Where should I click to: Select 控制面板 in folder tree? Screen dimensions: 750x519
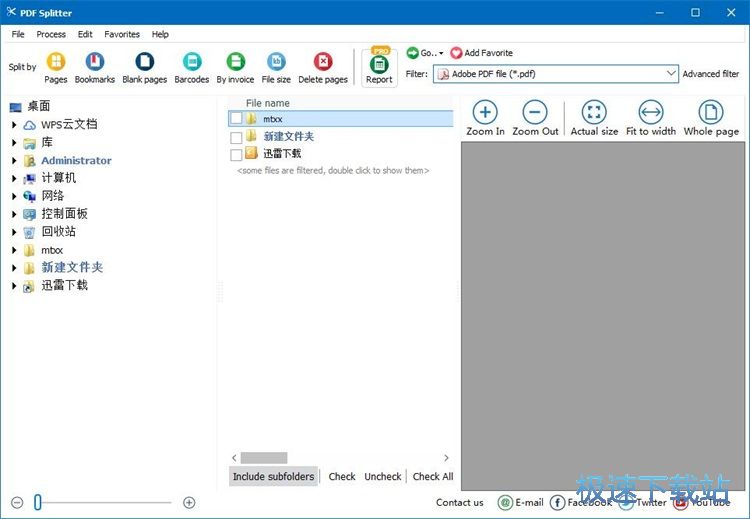64,214
